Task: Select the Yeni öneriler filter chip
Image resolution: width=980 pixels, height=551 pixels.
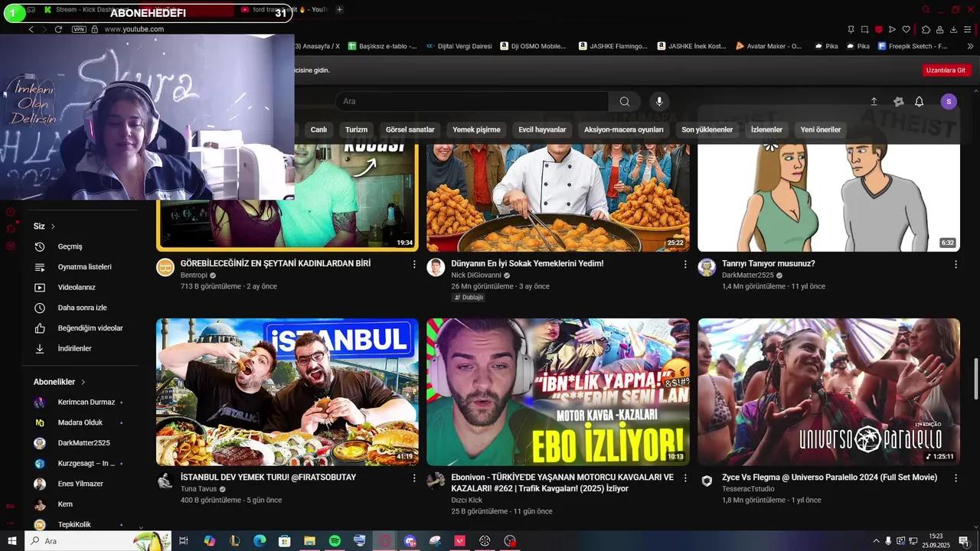Action: (821, 130)
